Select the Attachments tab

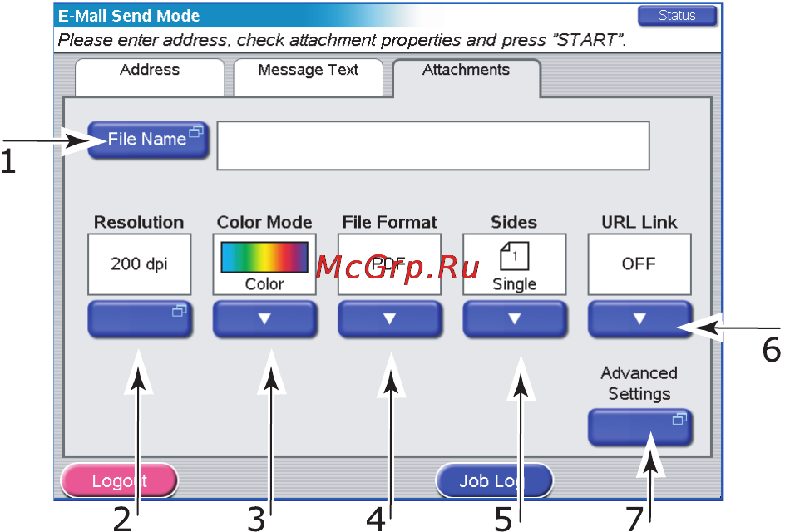(x=467, y=77)
